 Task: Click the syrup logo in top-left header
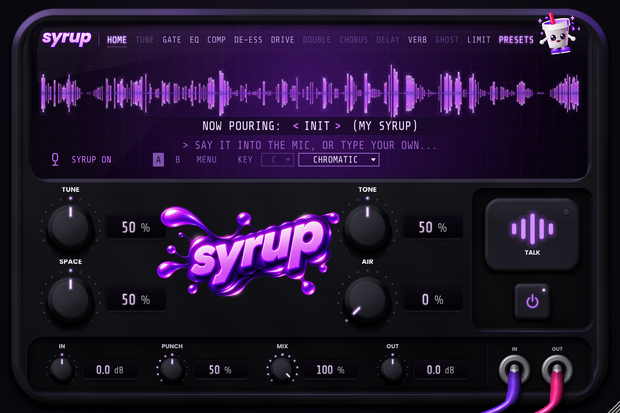point(66,38)
